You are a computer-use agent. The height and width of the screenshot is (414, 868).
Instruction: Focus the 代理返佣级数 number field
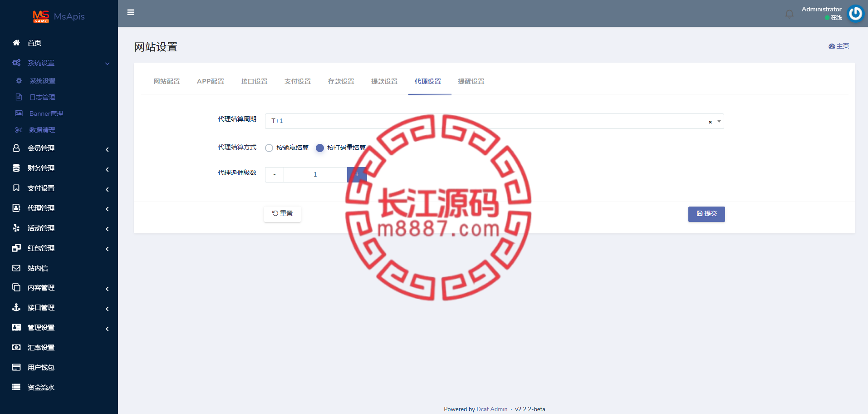click(315, 174)
